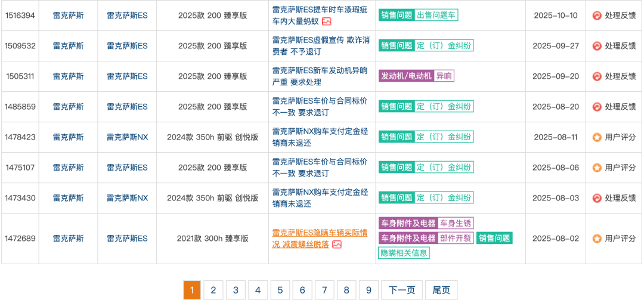Click model 雷克萨斯ES in row 1509532
Screen dimensions: 644x303
[x=127, y=46]
